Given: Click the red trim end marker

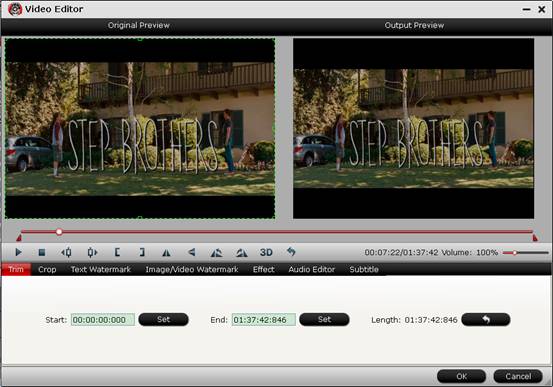Looking at the screenshot, I should 535,238.
